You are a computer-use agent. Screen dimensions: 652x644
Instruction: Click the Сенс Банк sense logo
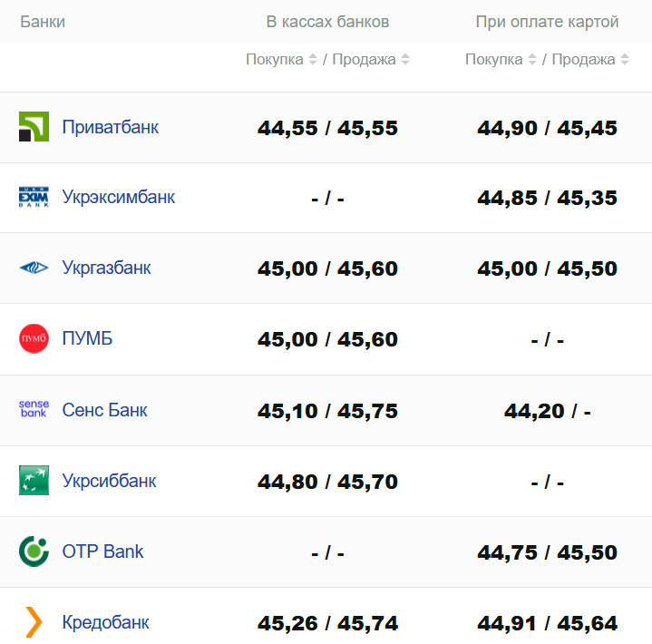34,410
